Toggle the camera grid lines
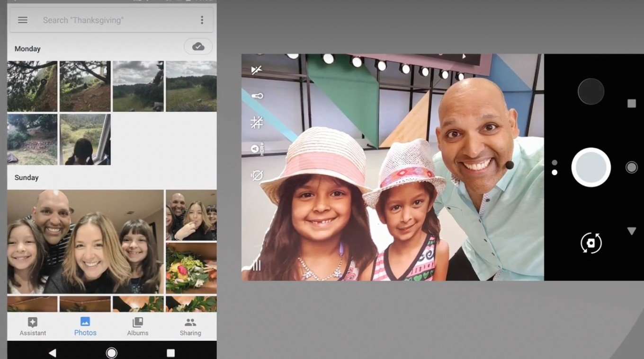 pyautogui.click(x=257, y=123)
